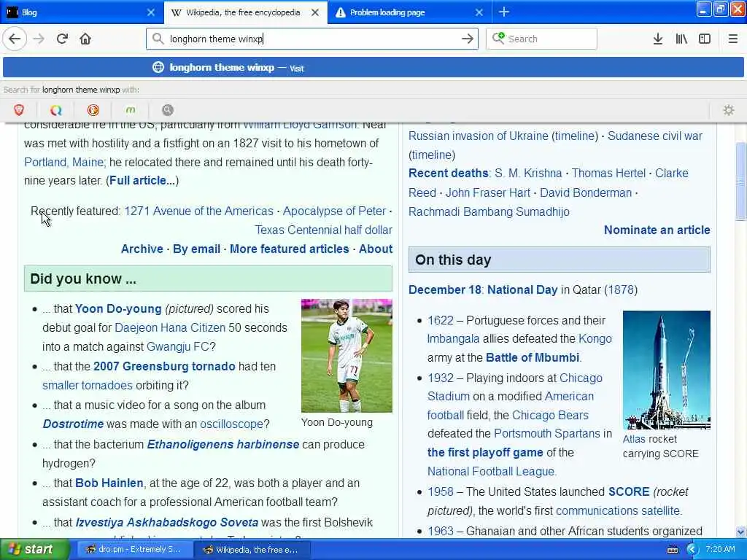Click the Nominate an article link
747x560 pixels.
pyautogui.click(x=657, y=230)
